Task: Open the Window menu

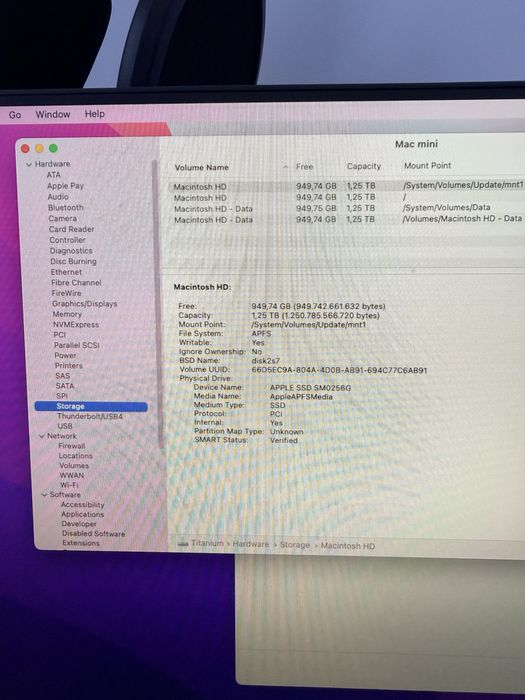Action: tap(53, 114)
